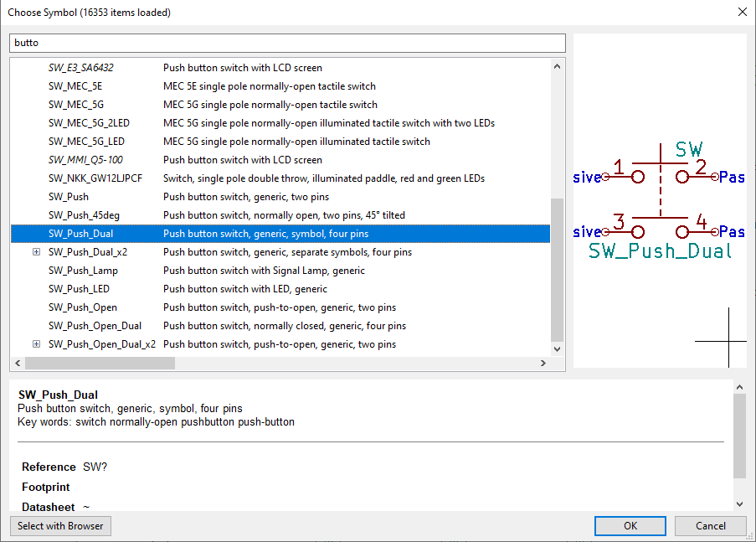This screenshot has width=756, height=542.
Task: Expand the SW_Push_Dual_x2 tree node
Action: point(36,252)
